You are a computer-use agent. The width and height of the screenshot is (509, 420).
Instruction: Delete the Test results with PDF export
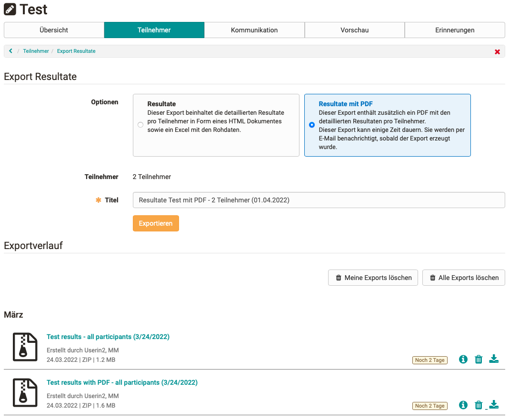(x=479, y=405)
